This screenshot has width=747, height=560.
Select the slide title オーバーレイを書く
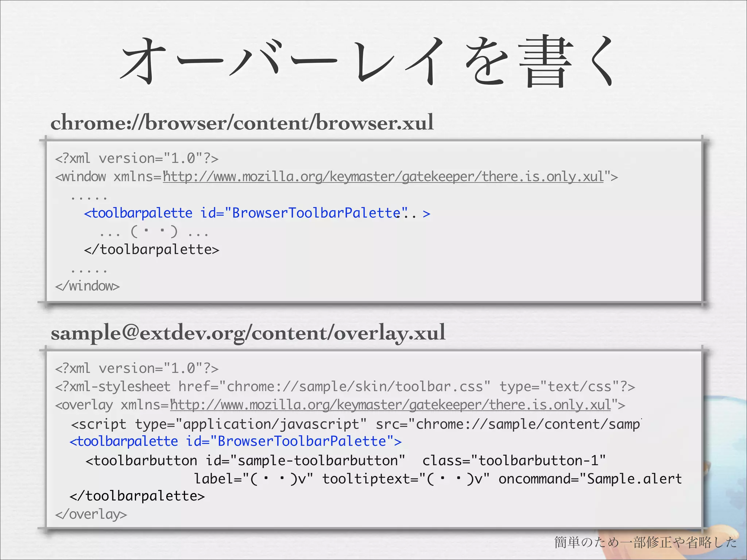[x=368, y=61]
